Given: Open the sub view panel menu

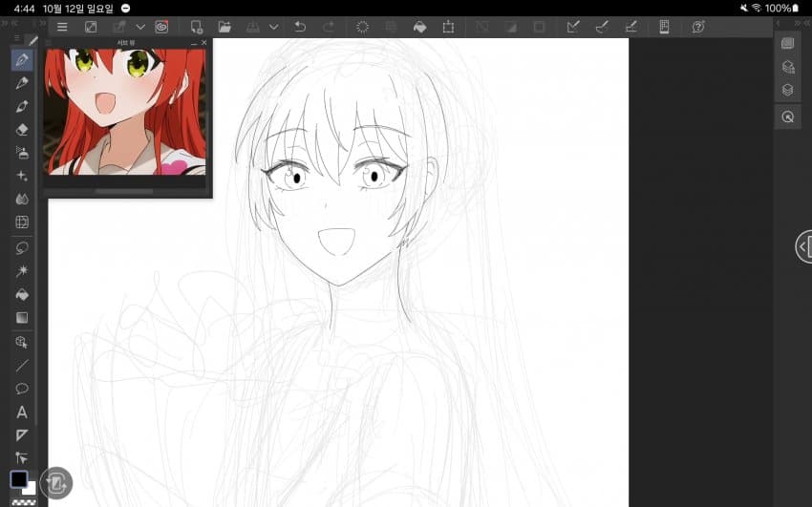Looking at the screenshot, I should 50,43.
